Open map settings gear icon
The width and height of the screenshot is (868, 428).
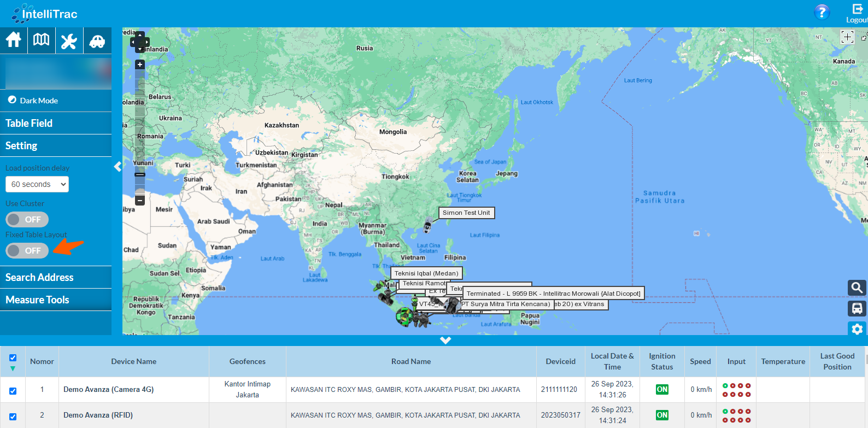[857, 329]
